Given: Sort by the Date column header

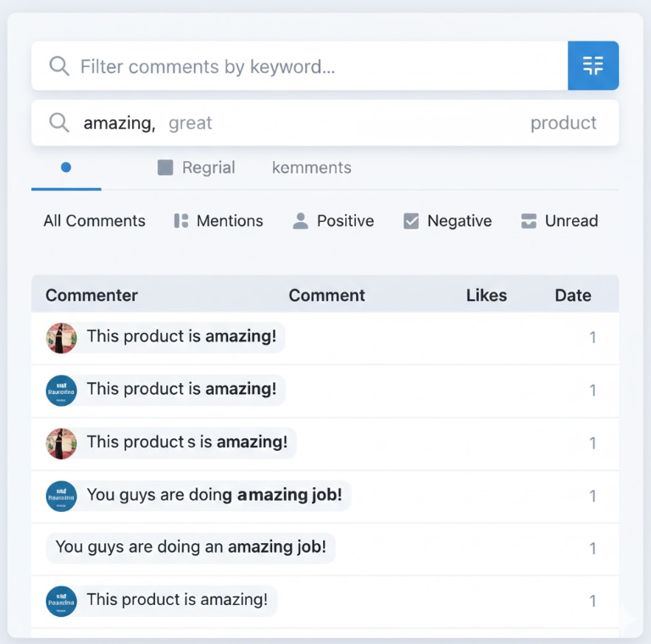Looking at the screenshot, I should (x=573, y=296).
